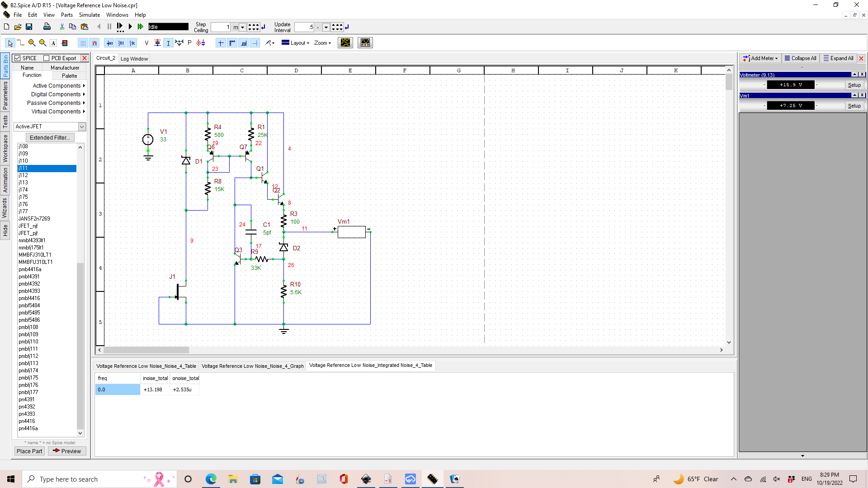Paste from clipboard icon
This screenshot has height=488, width=868.
coord(84,27)
